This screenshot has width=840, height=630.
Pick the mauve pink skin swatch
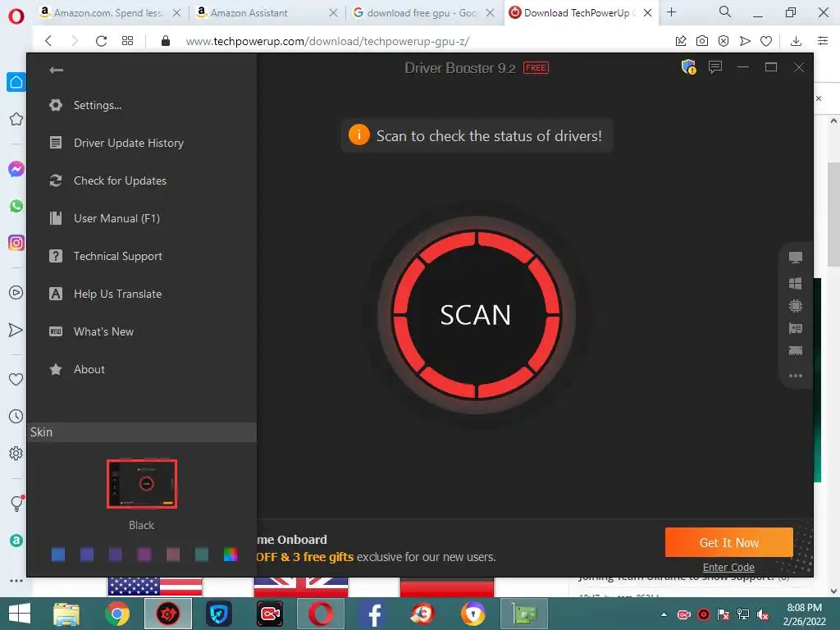coord(173,555)
